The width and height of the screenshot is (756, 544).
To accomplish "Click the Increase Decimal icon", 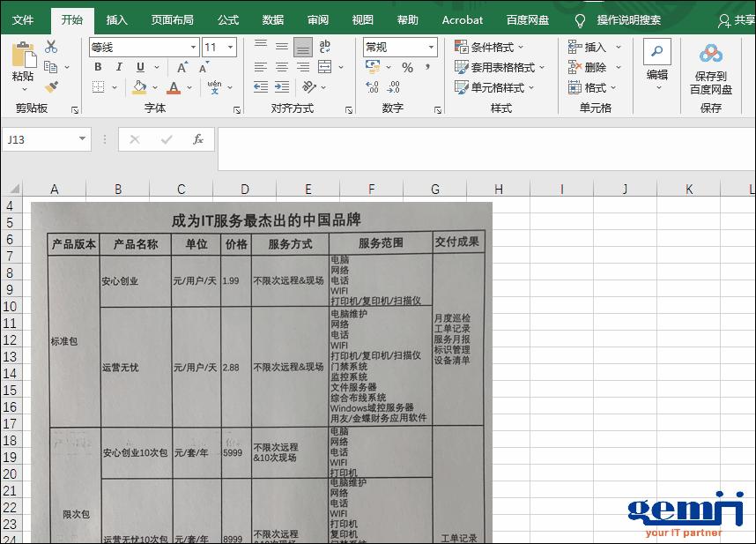I will (x=373, y=86).
